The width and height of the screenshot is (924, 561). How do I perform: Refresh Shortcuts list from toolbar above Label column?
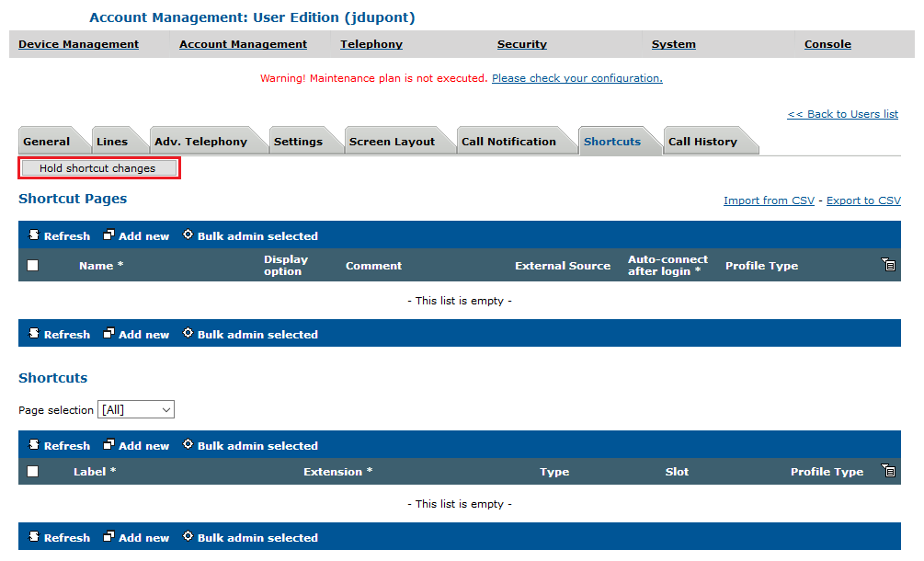[x=60, y=445]
